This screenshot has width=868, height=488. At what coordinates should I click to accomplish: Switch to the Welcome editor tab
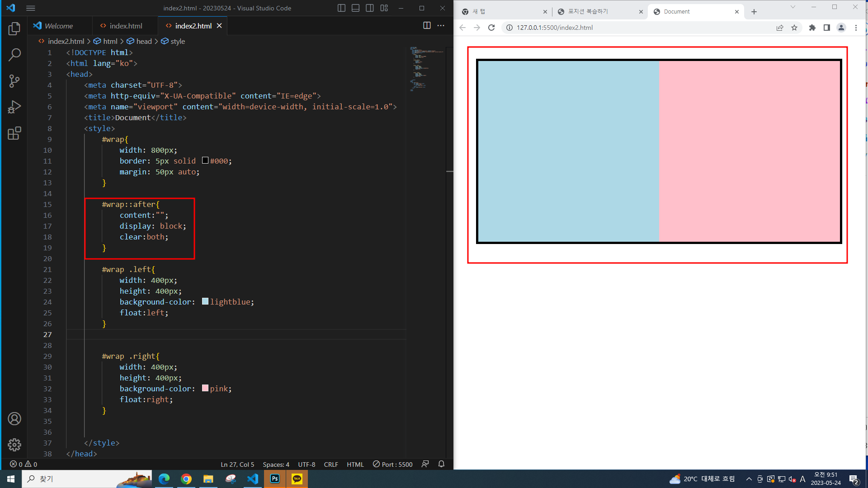click(x=58, y=26)
